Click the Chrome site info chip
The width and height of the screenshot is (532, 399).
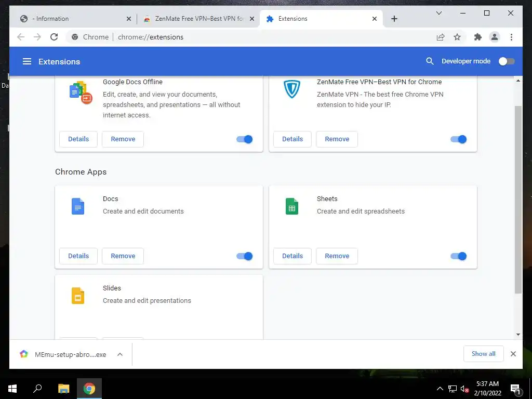pos(90,37)
